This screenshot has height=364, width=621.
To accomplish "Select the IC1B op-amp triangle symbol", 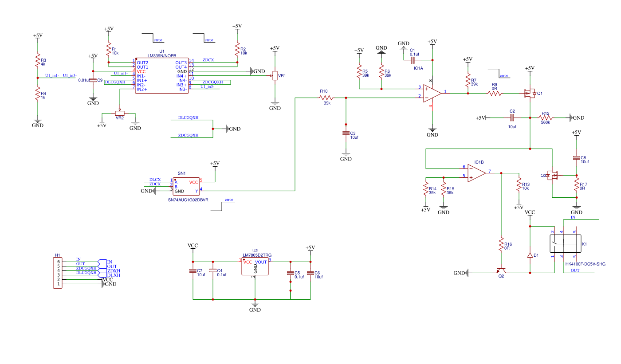I will click(476, 172).
